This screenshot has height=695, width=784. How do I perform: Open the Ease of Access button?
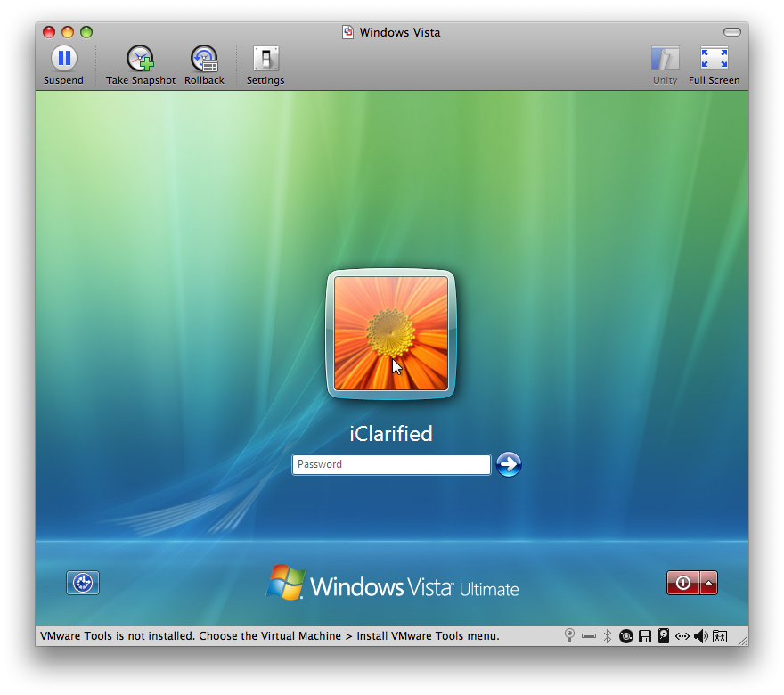tap(83, 583)
